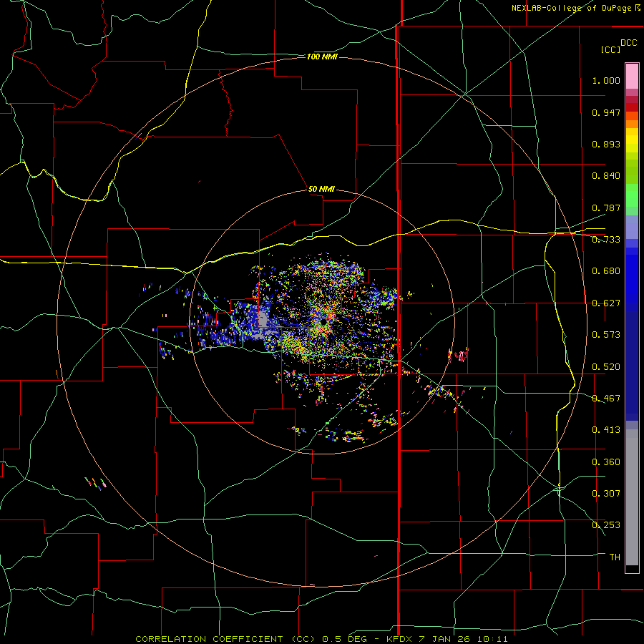Click the 0.360 color scale value

pyautogui.click(x=606, y=462)
